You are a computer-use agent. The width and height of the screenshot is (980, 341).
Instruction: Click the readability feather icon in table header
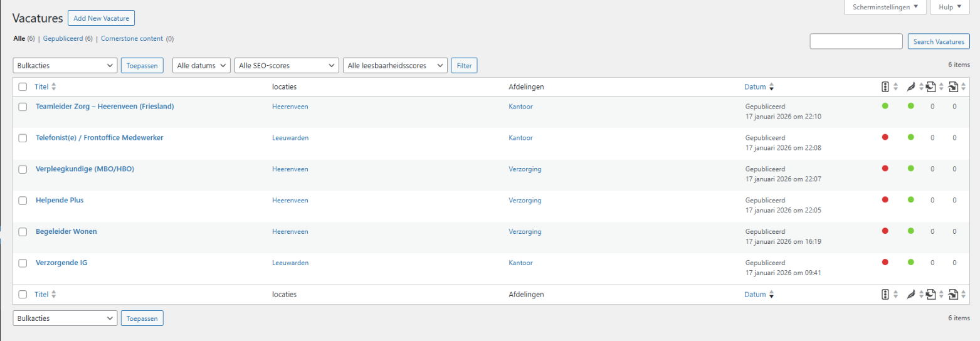pyautogui.click(x=911, y=87)
